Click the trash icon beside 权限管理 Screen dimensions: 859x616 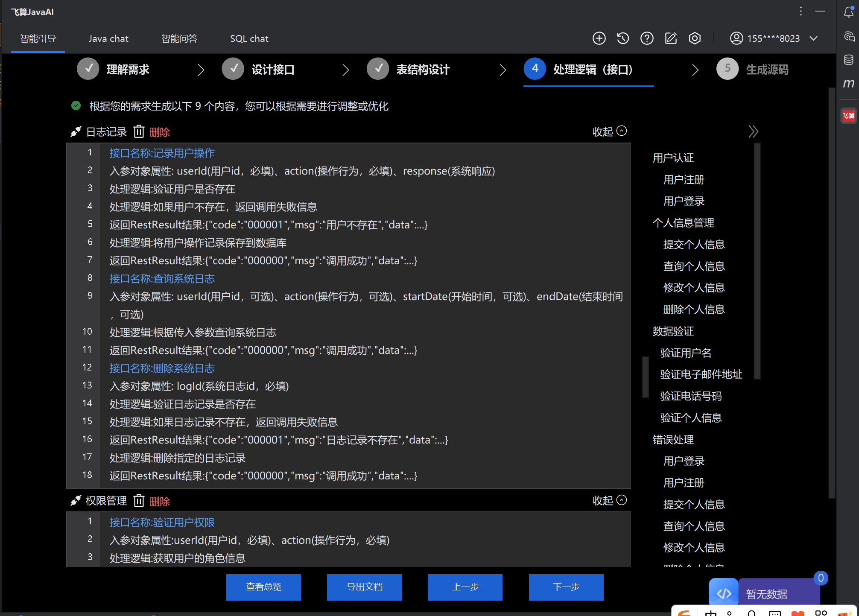(139, 501)
